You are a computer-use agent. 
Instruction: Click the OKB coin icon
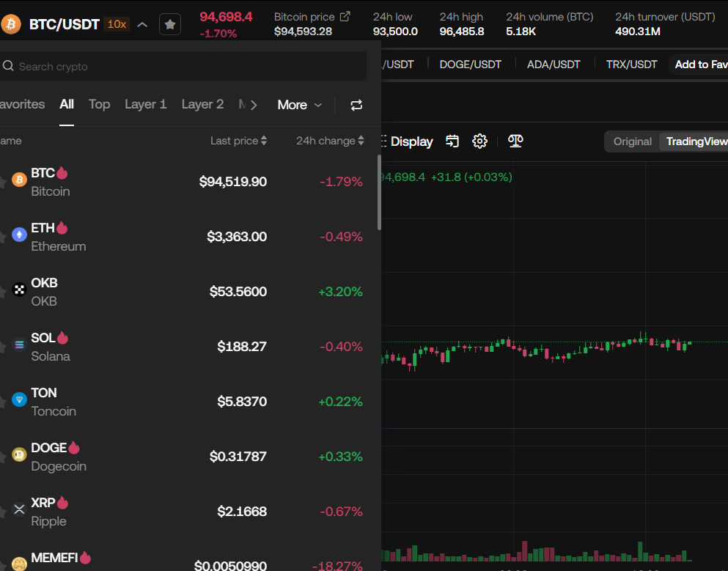coord(19,290)
